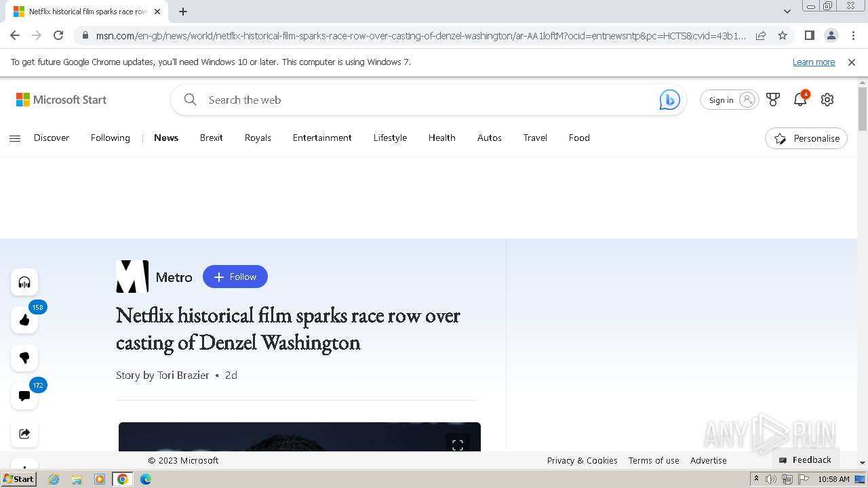Go to the Brexit section

click(212, 138)
